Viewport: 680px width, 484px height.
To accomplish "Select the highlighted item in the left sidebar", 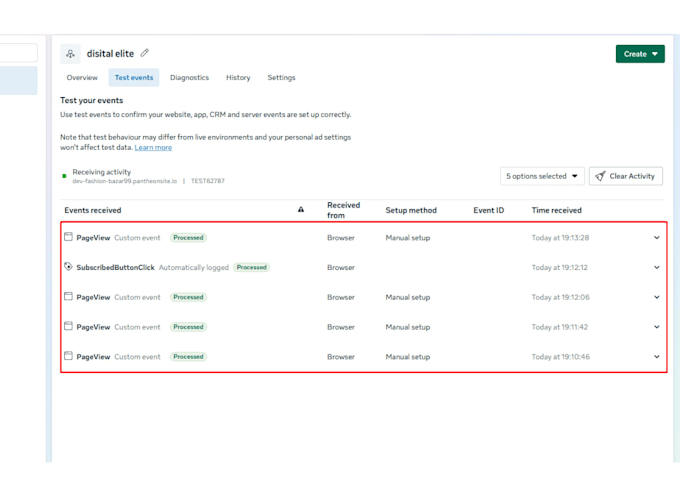I will [19, 81].
